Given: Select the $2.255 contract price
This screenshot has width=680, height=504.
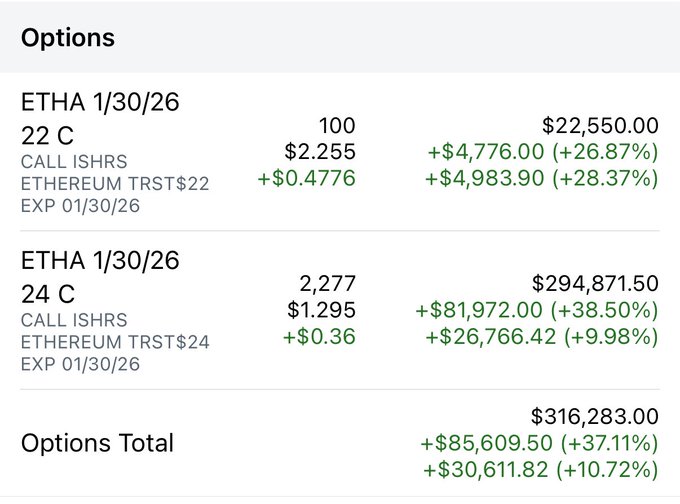Looking at the screenshot, I should 321,152.
